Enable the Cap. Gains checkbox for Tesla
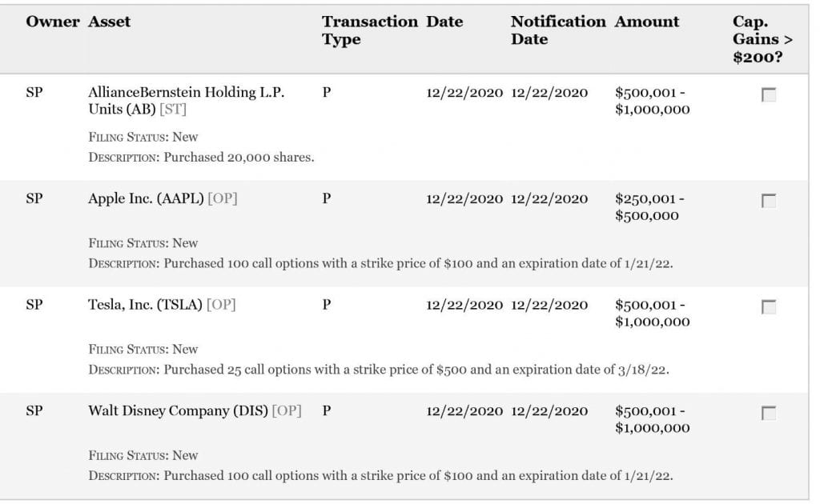820x504 pixels. point(768,307)
